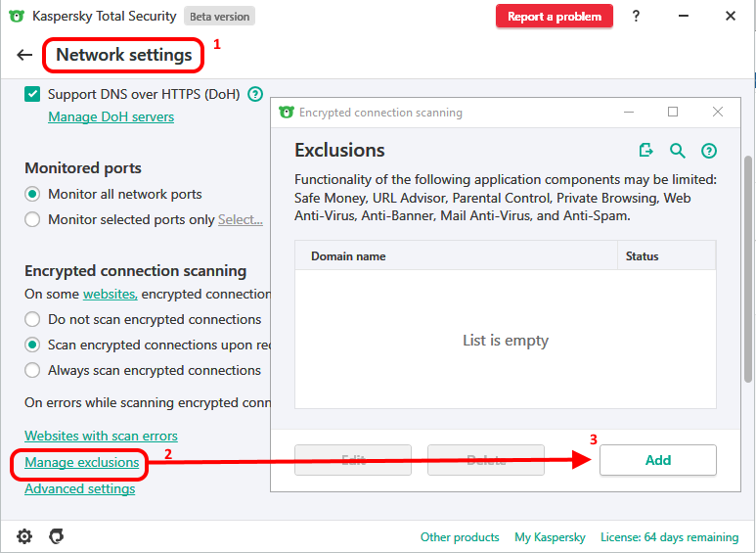
Task: Open Manage DoH servers link
Action: coord(111,116)
